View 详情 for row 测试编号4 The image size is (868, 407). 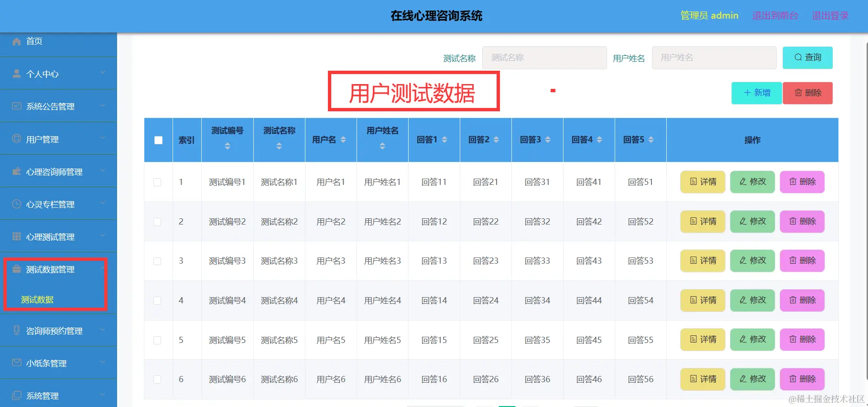703,300
